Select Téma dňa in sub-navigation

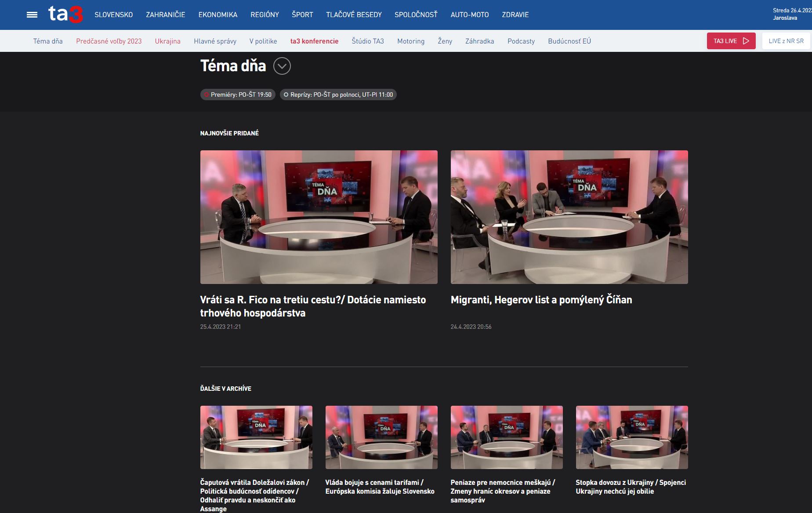48,41
